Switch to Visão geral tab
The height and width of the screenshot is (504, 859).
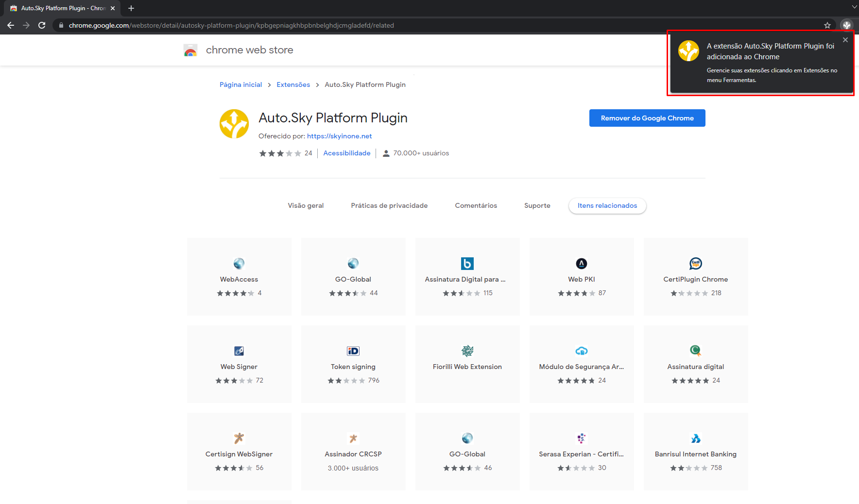point(306,205)
